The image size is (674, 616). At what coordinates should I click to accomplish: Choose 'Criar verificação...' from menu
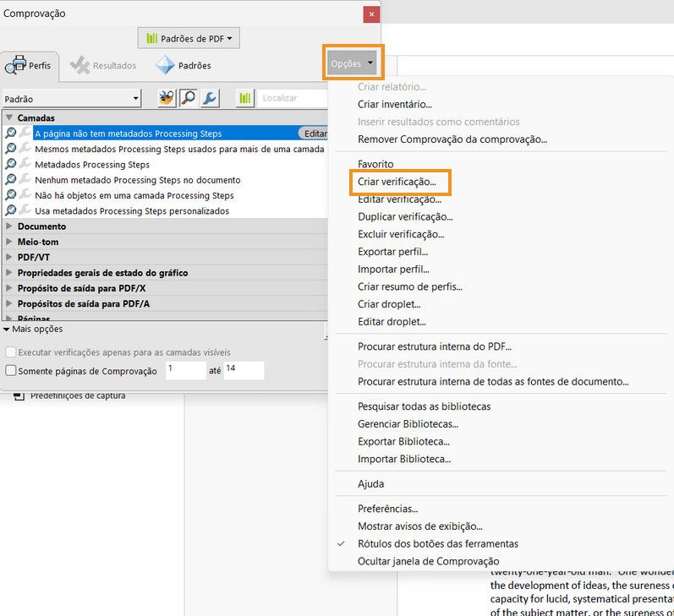coord(397,182)
